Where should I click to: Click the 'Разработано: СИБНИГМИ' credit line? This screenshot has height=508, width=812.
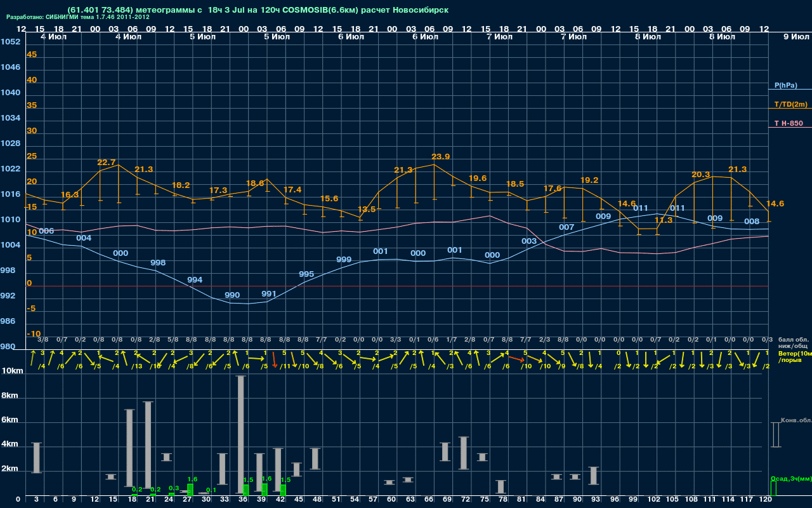point(77,17)
